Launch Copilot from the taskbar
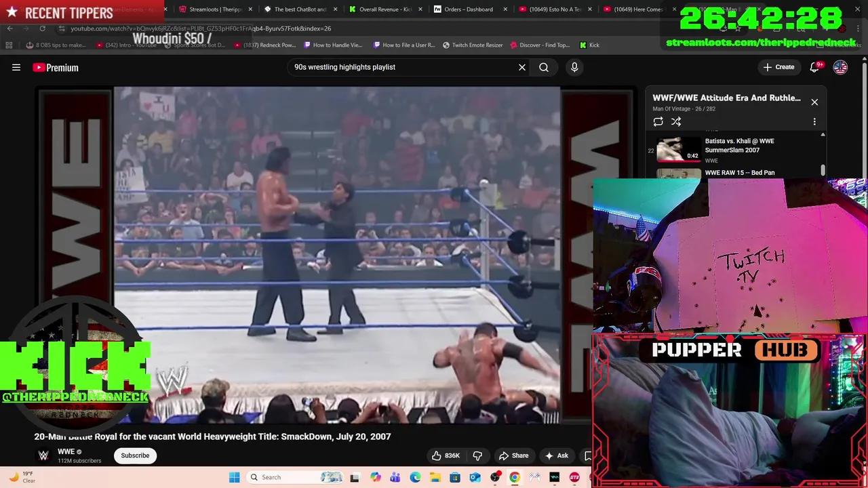Image resolution: width=868 pixels, height=488 pixels. pyautogui.click(x=375, y=477)
